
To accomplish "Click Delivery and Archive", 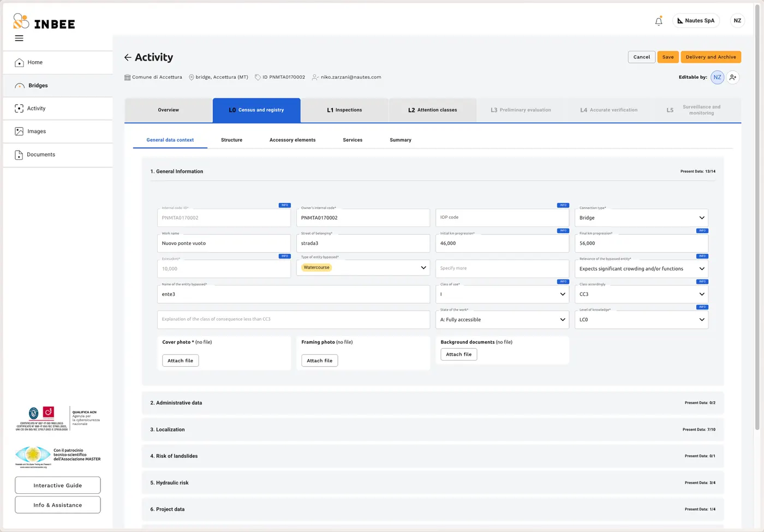I will (711, 57).
